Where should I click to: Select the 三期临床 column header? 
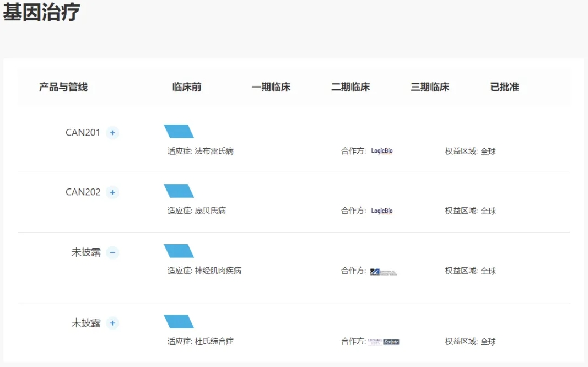[429, 87]
